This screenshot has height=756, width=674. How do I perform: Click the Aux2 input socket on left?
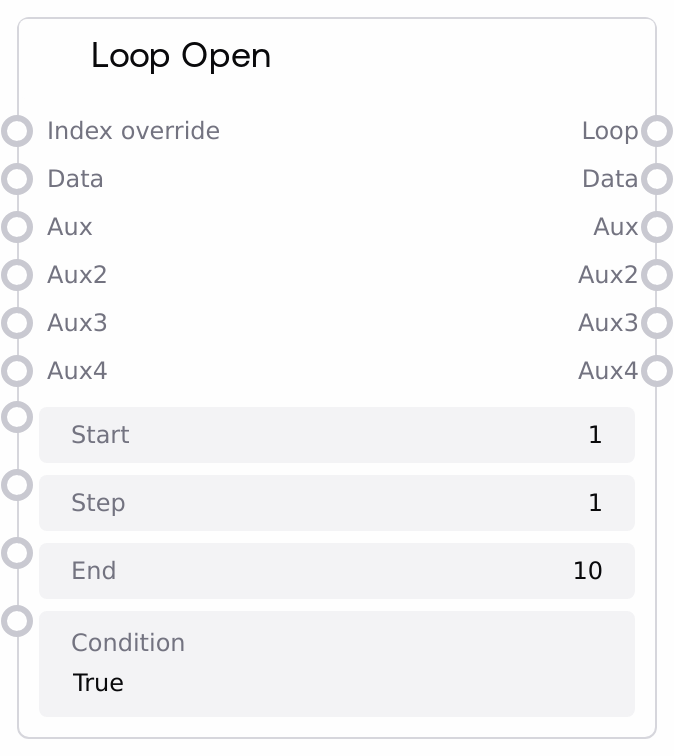point(17,275)
